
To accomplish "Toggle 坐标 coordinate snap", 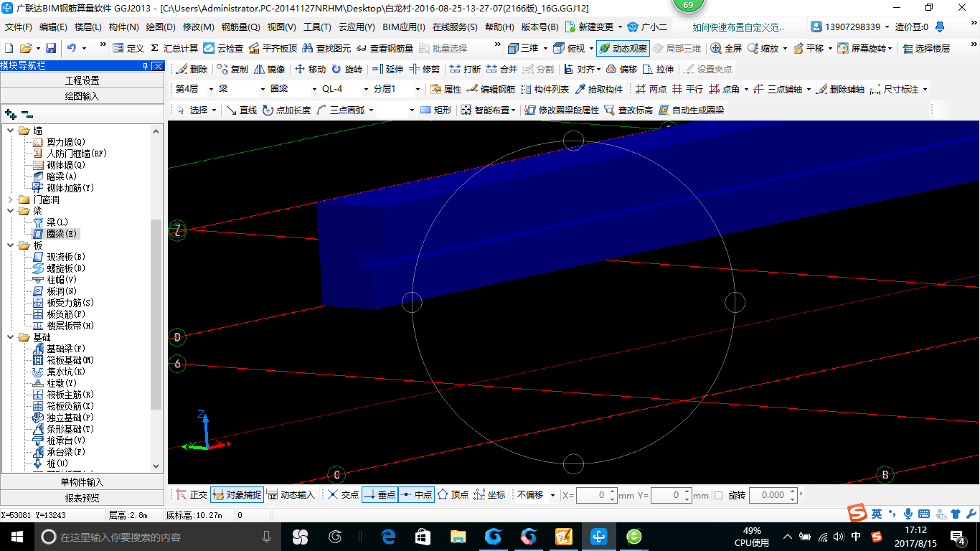I will [489, 495].
